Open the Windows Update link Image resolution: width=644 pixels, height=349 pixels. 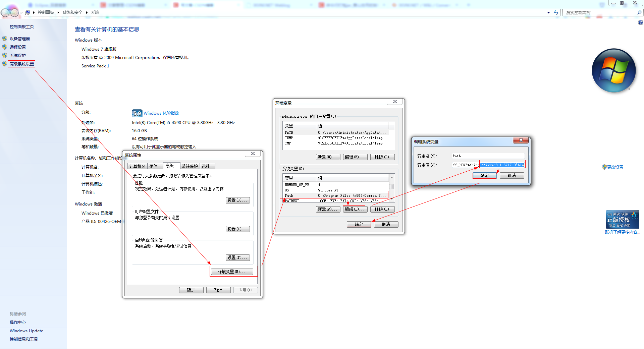26,331
